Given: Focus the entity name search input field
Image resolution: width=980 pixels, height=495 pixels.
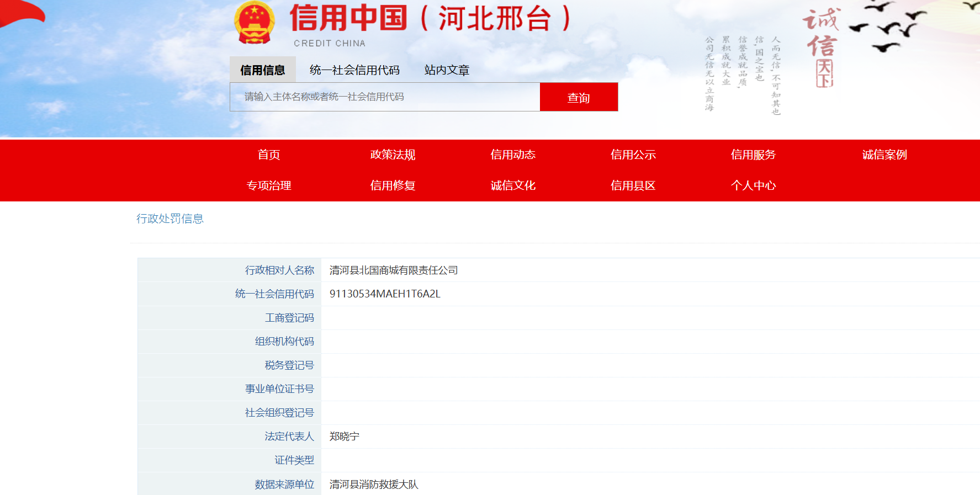Looking at the screenshot, I should coord(385,97).
